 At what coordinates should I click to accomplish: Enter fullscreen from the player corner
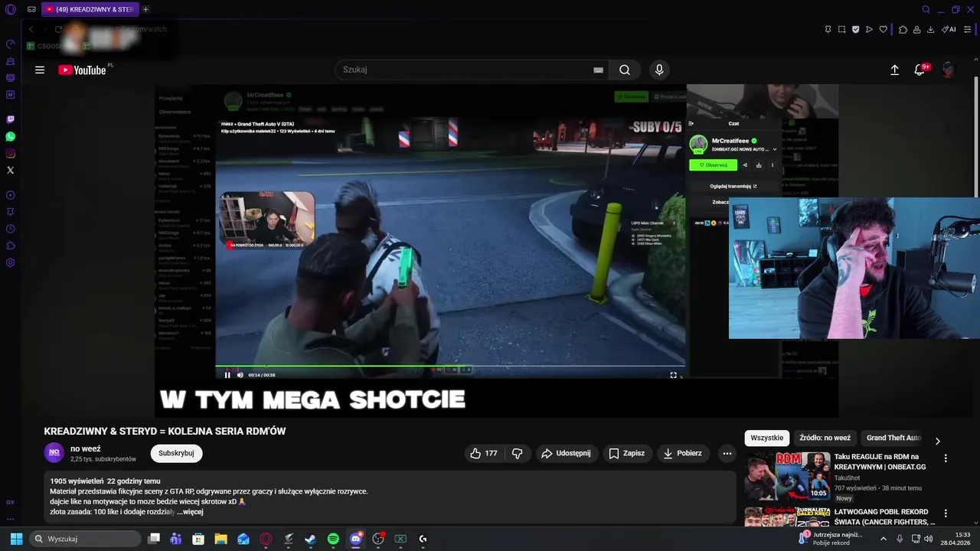point(673,375)
